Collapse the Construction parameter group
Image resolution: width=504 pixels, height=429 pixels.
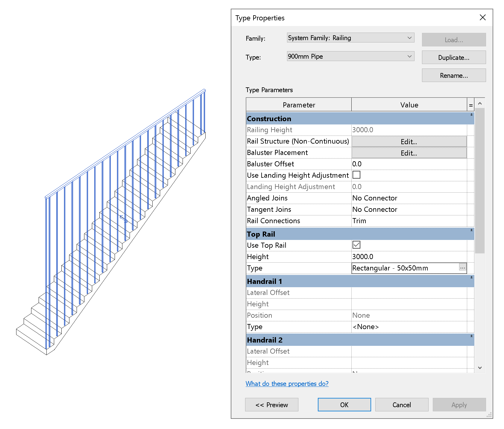click(x=472, y=115)
